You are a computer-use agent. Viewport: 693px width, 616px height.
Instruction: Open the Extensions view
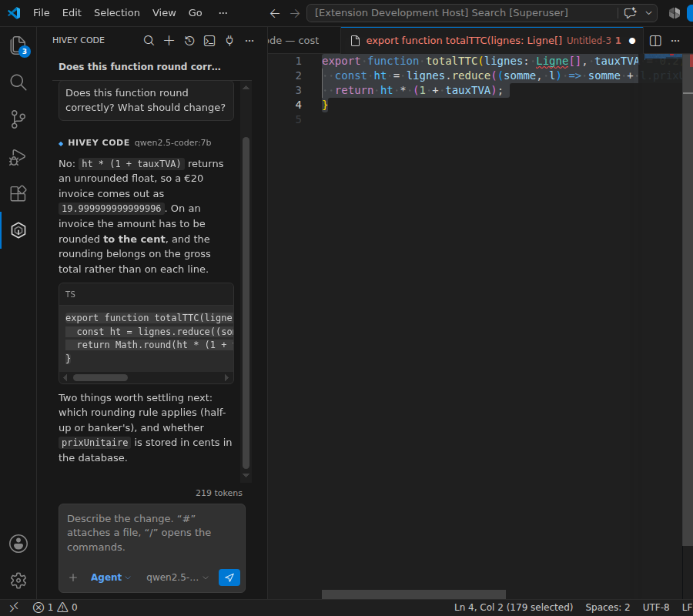pyautogui.click(x=18, y=193)
